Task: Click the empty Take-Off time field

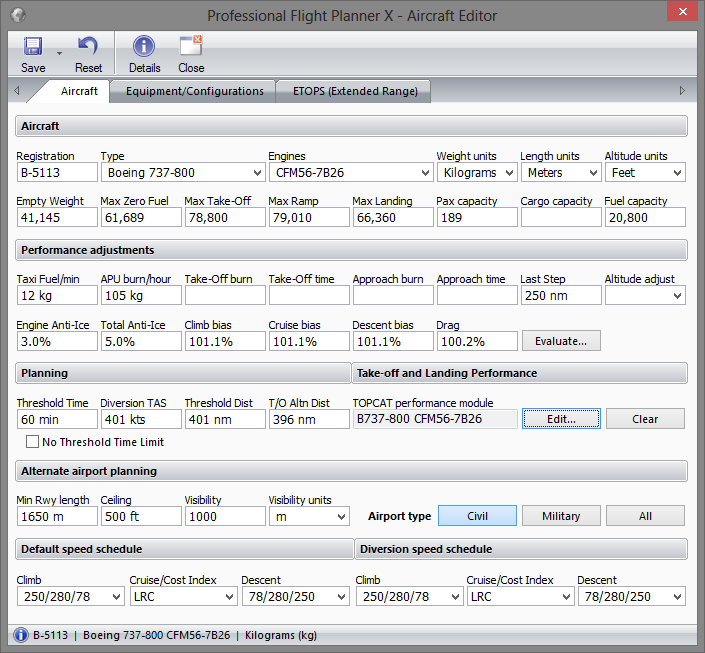Action: pyautogui.click(x=309, y=295)
